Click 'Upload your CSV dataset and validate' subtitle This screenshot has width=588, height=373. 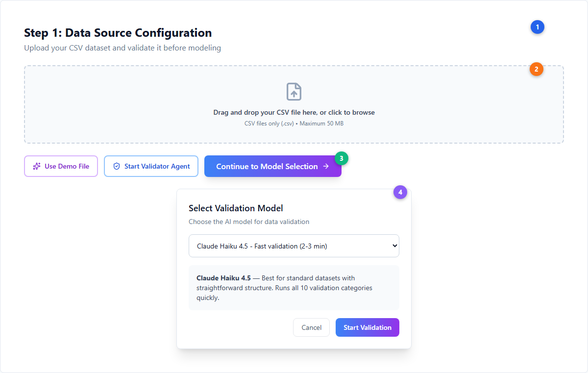coord(122,48)
